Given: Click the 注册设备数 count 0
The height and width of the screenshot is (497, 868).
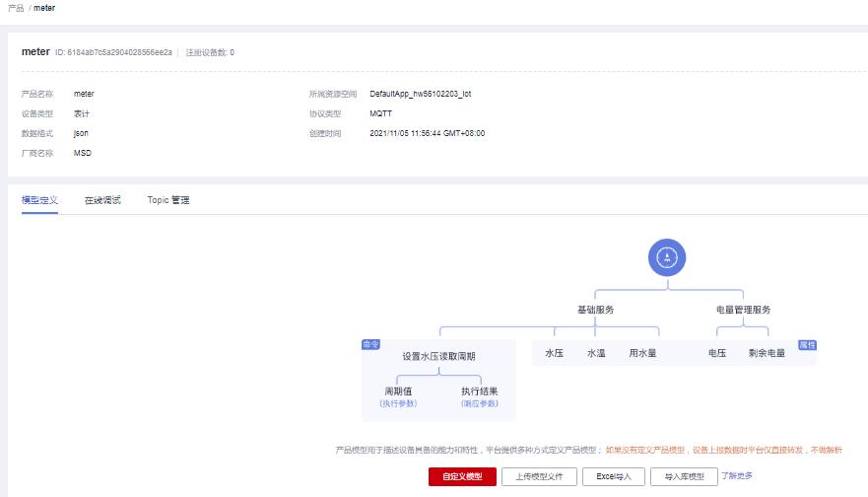Looking at the screenshot, I should [232, 52].
